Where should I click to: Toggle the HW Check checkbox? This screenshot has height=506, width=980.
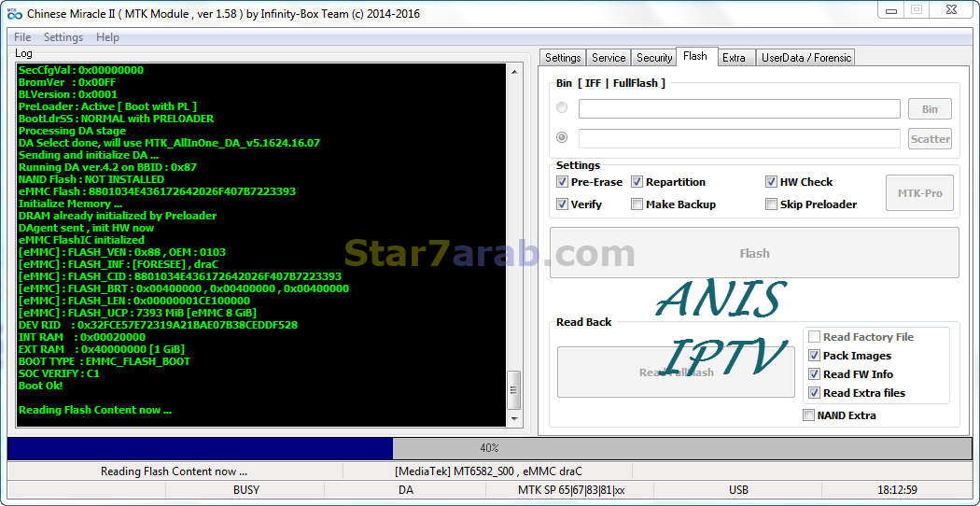[771, 182]
